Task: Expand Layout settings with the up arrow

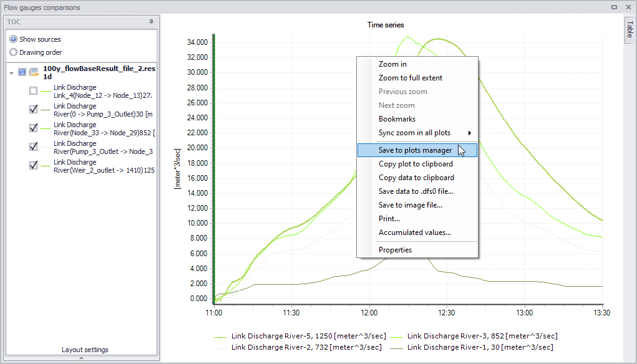Action: click(81, 358)
